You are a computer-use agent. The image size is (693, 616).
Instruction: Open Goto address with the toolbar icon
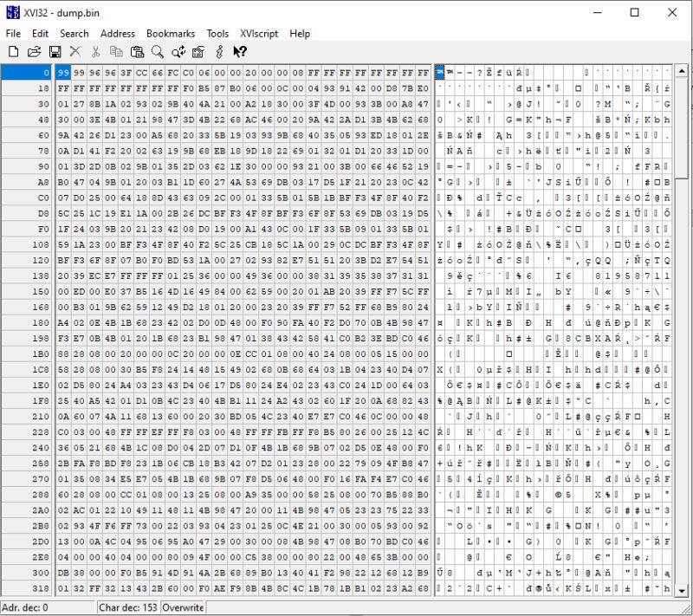point(198,52)
